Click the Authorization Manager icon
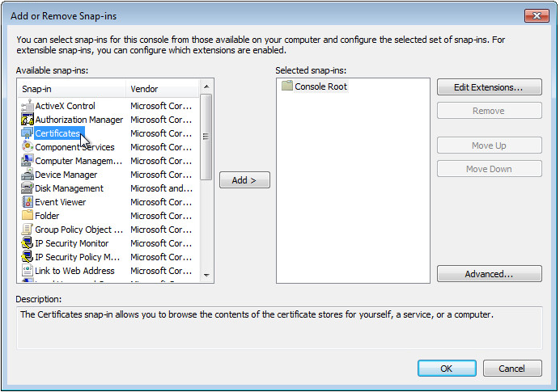Image resolution: width=560 pixels, height=392 pixels. coord(28,120)
